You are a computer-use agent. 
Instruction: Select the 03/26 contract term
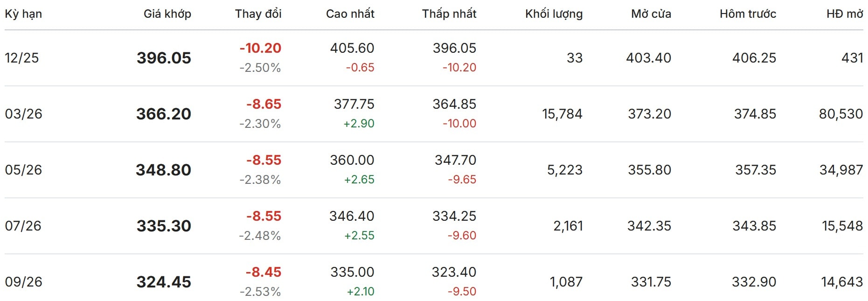click(23, 114)
